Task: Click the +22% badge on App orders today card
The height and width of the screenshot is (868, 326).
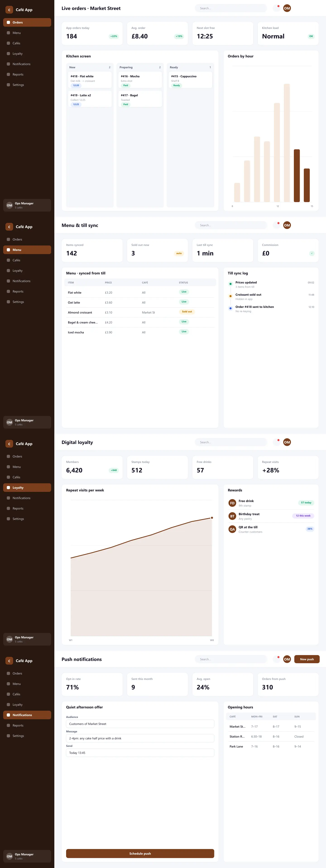Action: (114, 36)
